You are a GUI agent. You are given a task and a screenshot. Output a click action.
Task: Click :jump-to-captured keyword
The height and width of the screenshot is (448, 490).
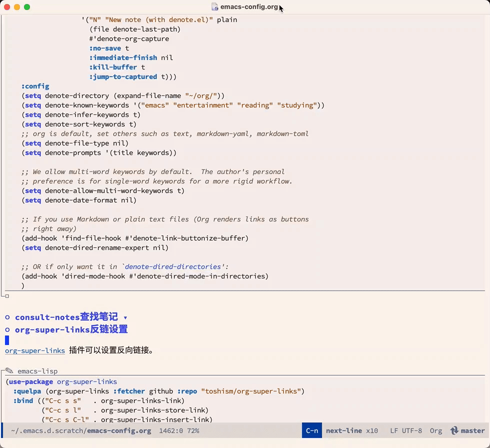[x=123, y=77]
